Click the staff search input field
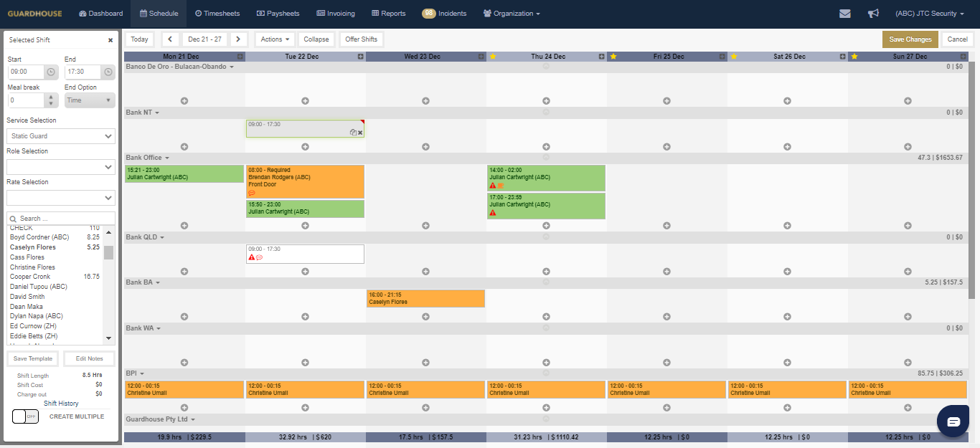 pos(61,219)
